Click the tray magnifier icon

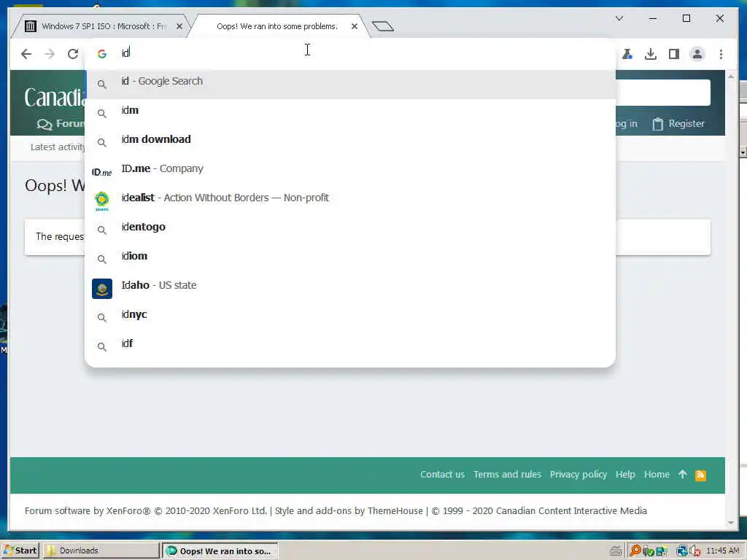coord(635,551)
